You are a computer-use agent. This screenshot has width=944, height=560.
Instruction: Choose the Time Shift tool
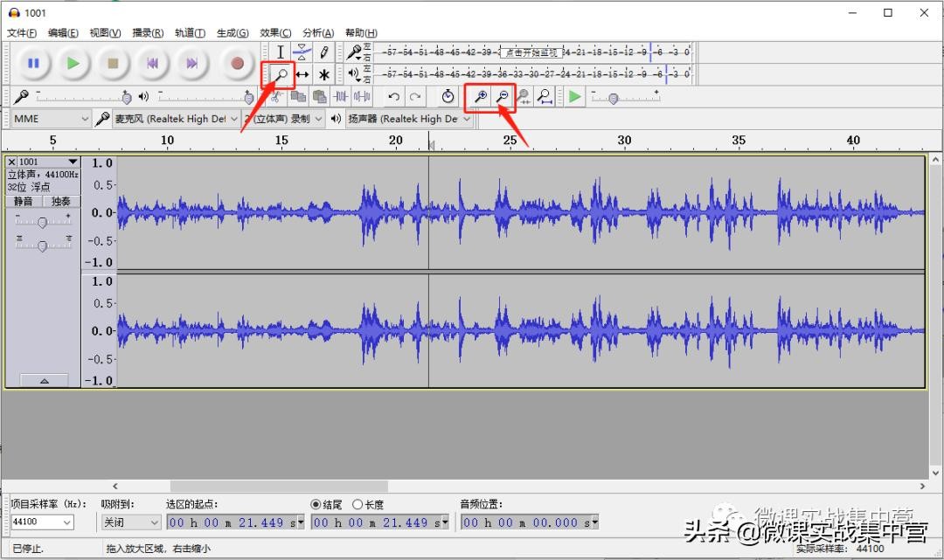click(x=302, y=75)
